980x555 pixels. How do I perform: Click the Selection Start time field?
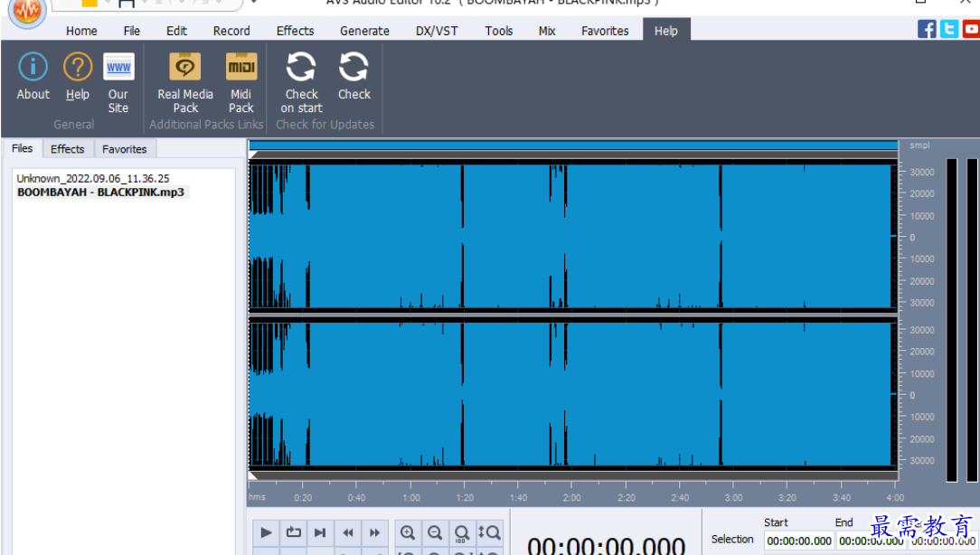tap(799, 541)
